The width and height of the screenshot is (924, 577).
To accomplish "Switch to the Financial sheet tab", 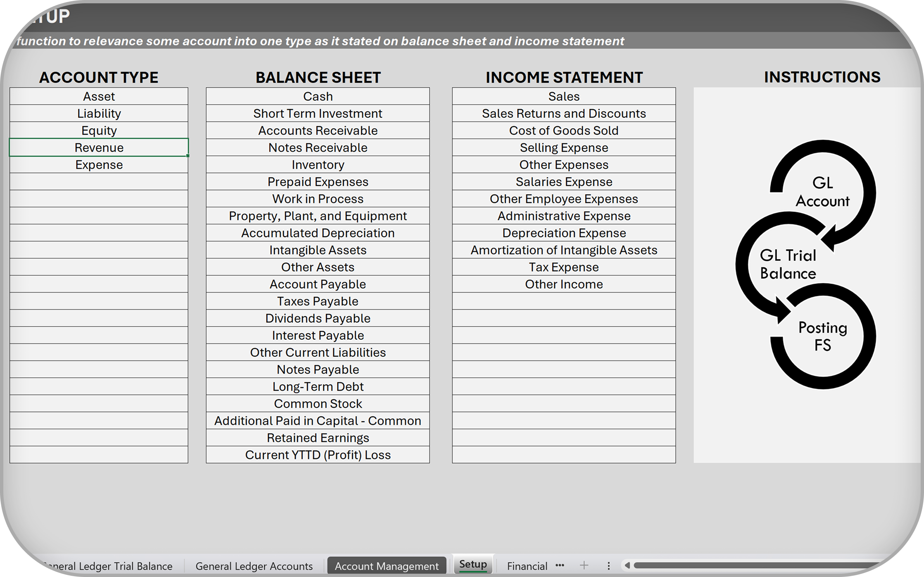I will pos(527,566).
